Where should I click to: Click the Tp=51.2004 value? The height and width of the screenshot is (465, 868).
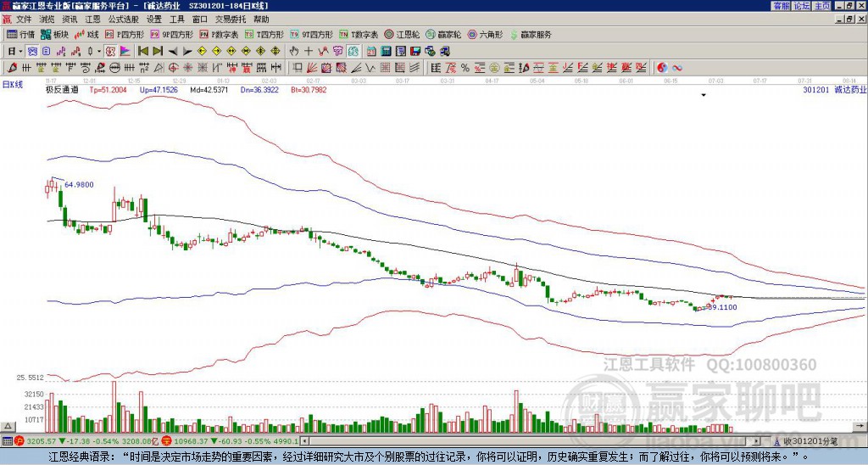point(108,89)
